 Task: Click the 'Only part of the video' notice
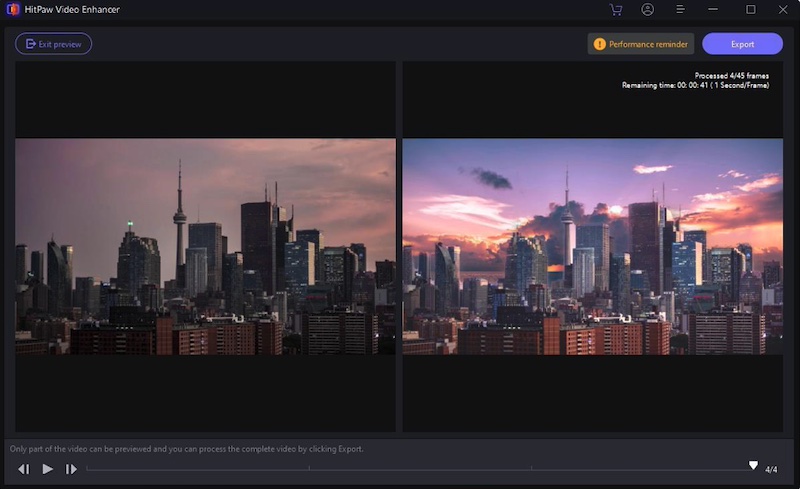click(187, 449)
